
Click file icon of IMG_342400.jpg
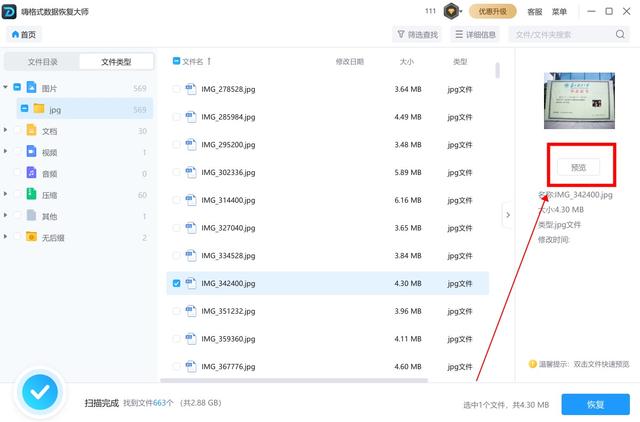tap(191, 283)
